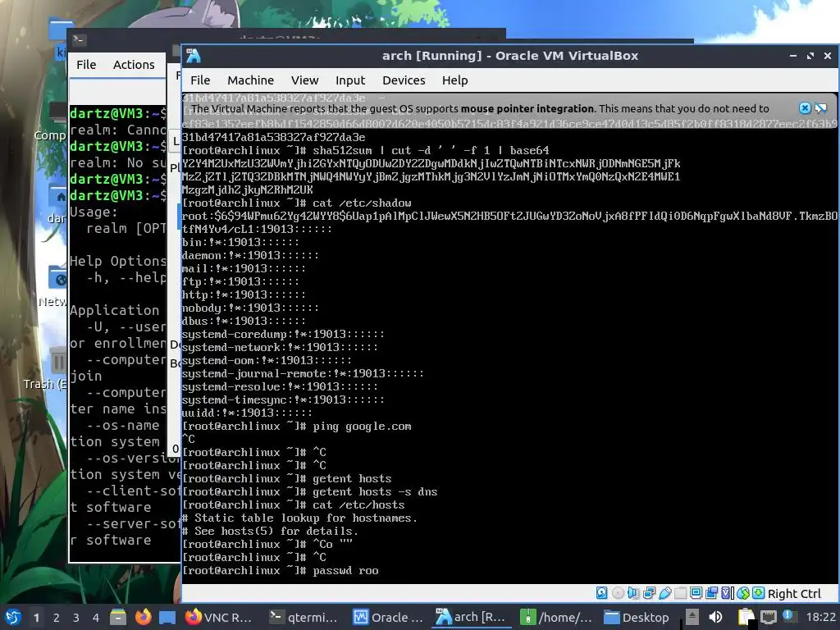This screenshot has width=840, height=630.
Task: Open the Machine menu in VirtualBox
Action: pos(250,80)
